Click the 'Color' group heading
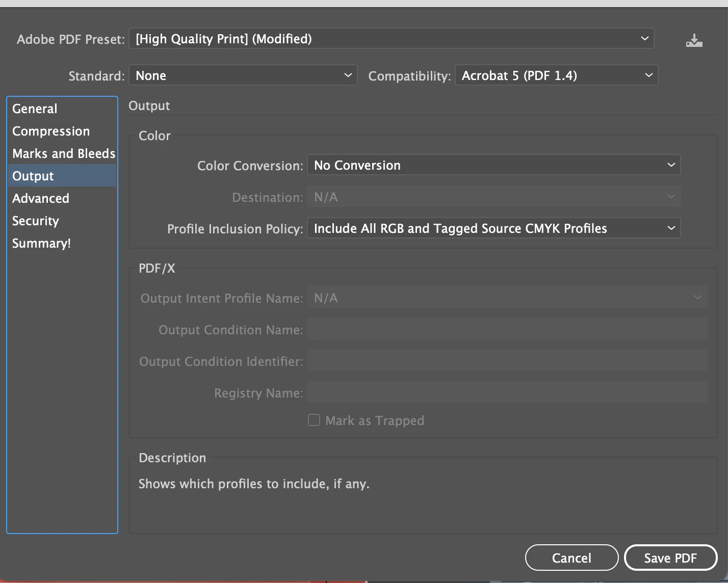The width and height of the screenshot is (728, 583). 154,136
